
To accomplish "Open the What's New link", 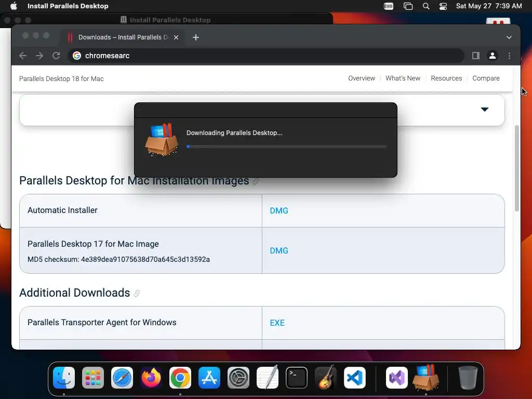I will pos(403,78).
